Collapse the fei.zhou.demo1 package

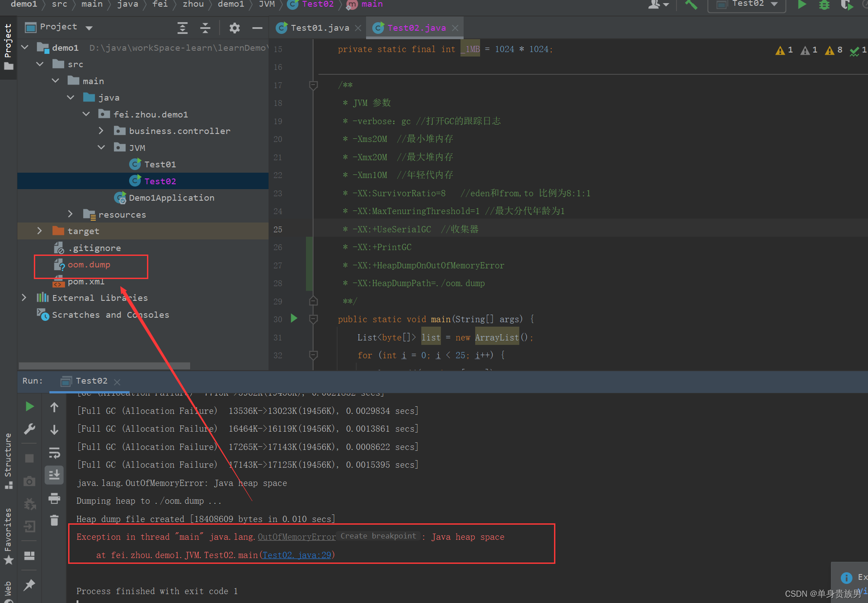(86, 114)
